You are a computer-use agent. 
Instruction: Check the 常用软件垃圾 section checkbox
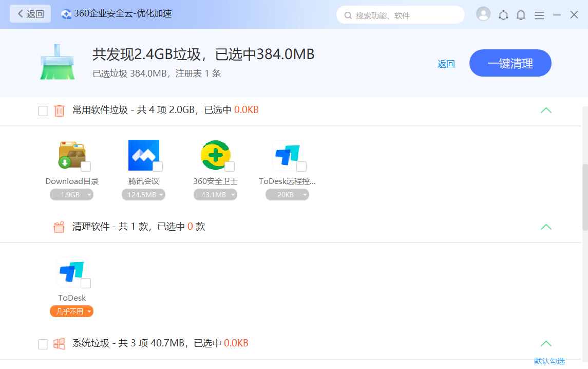point(43,110)
